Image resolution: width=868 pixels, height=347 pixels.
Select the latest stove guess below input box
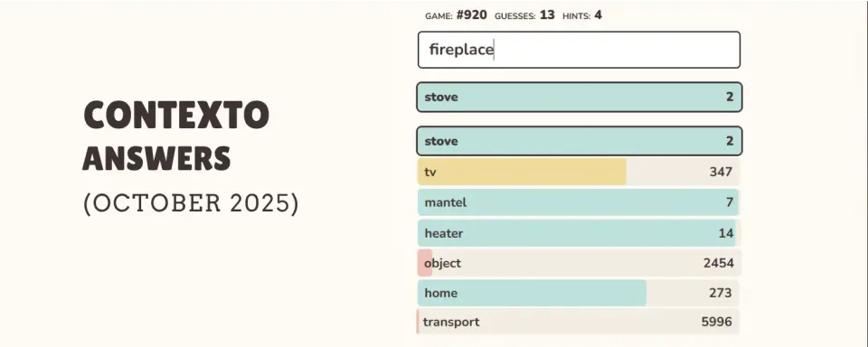click(x=579, y=97)
